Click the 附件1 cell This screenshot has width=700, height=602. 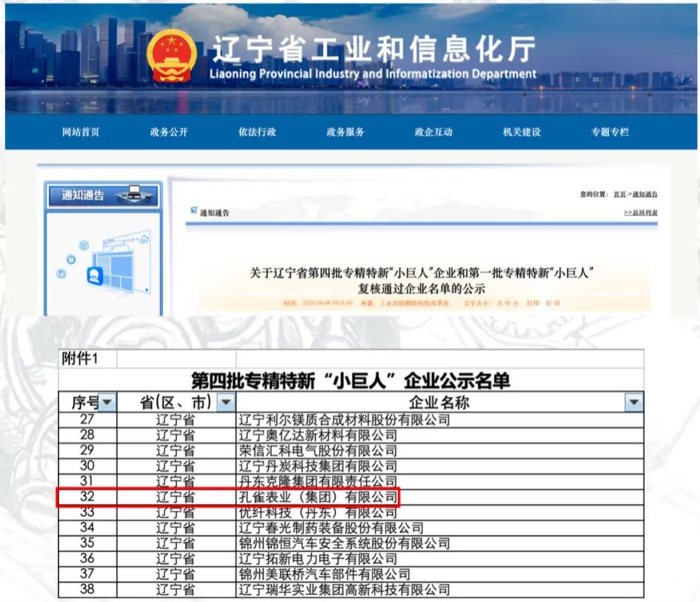(87, 359)
